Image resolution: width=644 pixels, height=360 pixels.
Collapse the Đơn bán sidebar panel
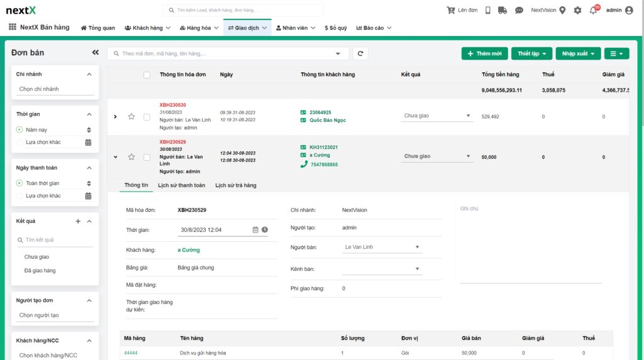coord(96,53)
